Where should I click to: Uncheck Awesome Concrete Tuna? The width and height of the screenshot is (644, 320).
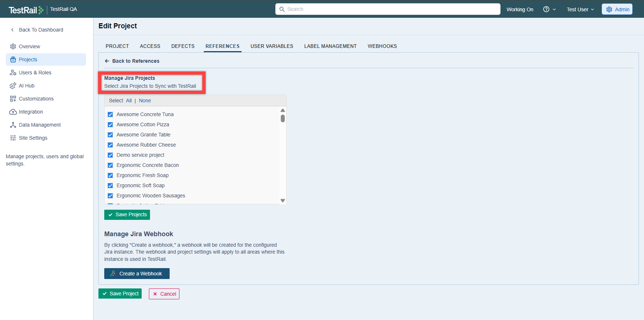110,114
